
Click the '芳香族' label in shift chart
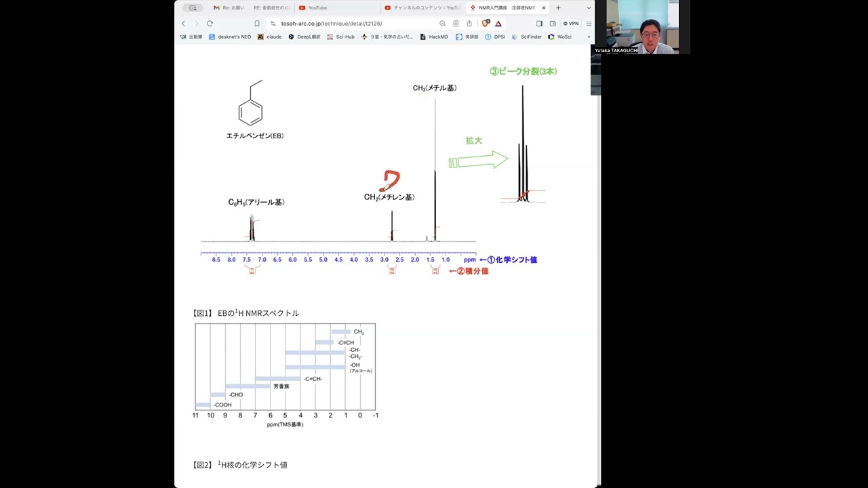[x=281, y=386]
